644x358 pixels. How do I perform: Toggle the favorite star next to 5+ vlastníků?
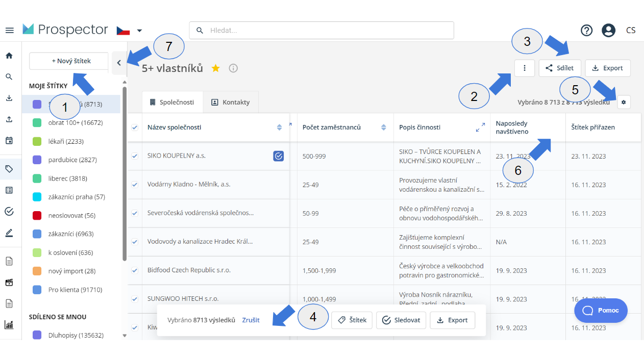[215, 68]
